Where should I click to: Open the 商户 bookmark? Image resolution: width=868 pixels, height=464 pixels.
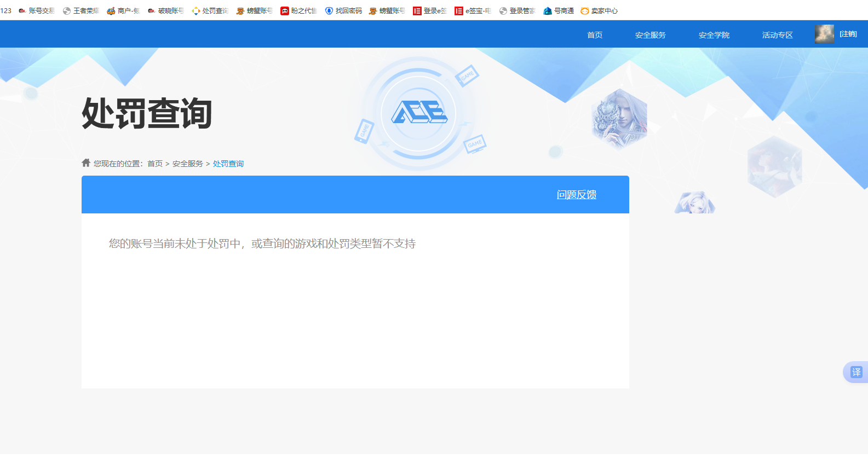(123, 11)
